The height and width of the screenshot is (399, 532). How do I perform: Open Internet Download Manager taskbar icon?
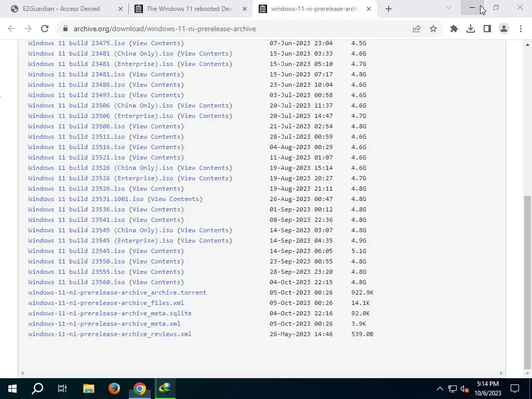pos(165,389)
